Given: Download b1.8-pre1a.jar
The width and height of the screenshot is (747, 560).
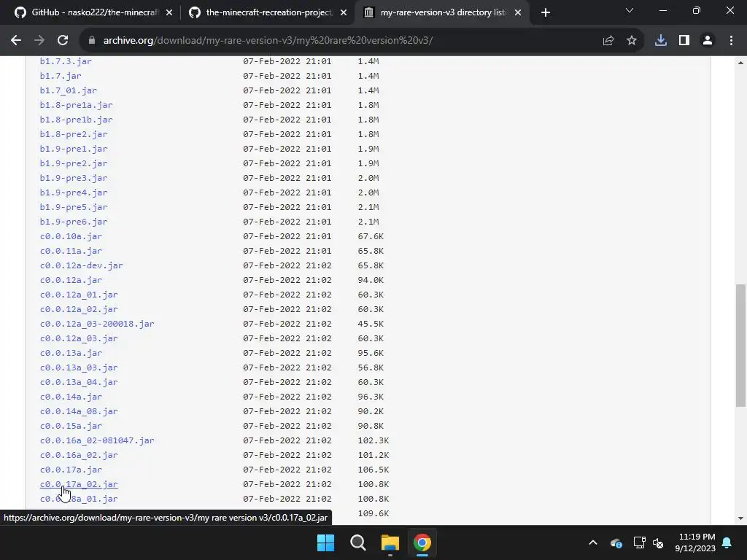Looking at the screenshot, I should 76,105.
